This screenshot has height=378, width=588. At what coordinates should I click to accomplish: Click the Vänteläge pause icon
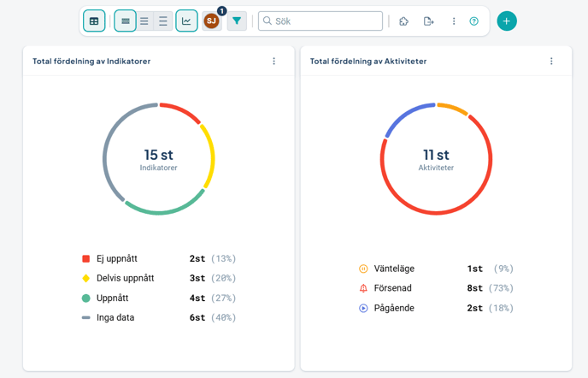(363, 269)
